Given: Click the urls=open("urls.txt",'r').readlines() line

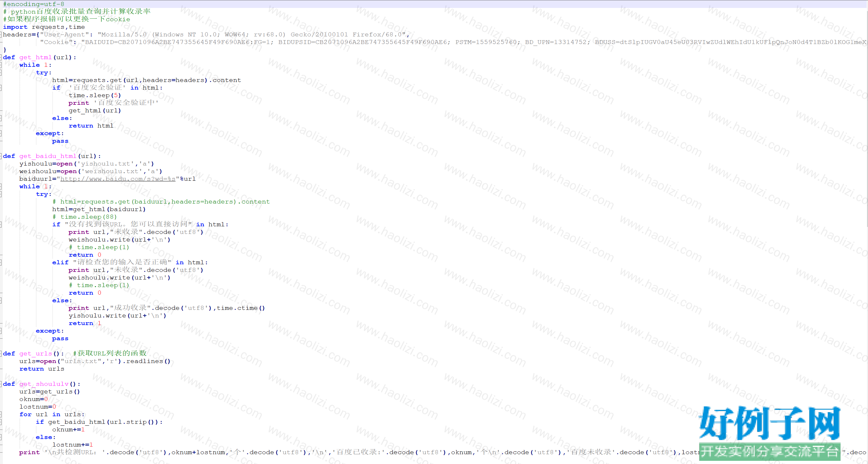Looking at the screenshot, I should point(95,361).
